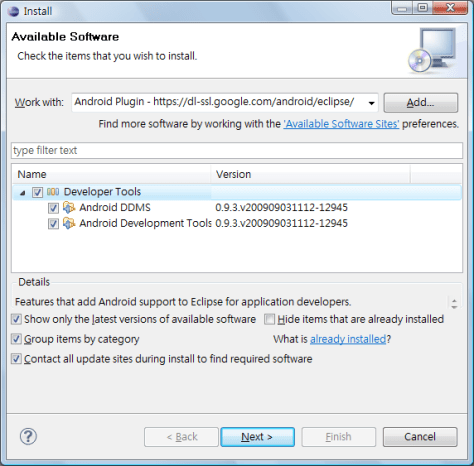Click the disabled Back button

pyautogui.click(x=181, y=437)
